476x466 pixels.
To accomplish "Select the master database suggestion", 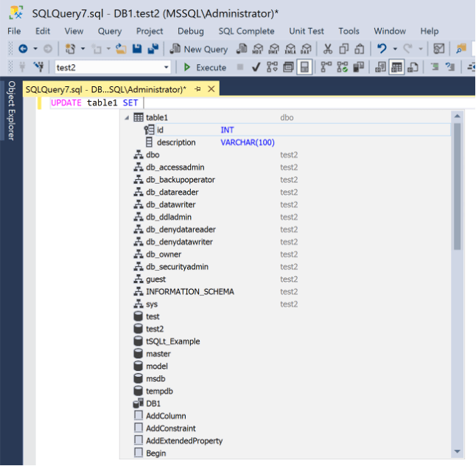I will pyautogui.click(x=286, y=354).
